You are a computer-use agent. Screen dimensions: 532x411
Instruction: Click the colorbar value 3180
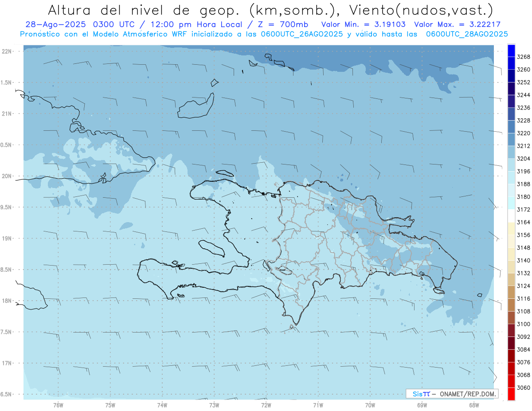(523, 197)
